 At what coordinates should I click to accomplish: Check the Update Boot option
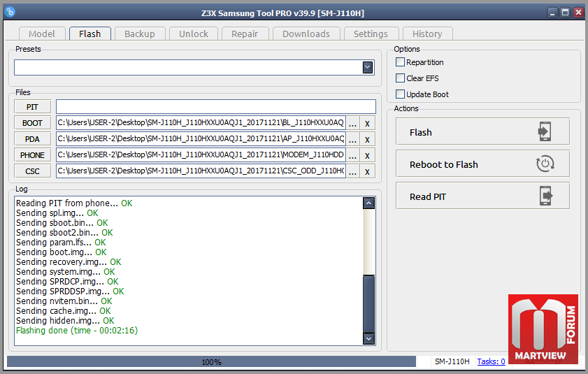click(401, 94)
